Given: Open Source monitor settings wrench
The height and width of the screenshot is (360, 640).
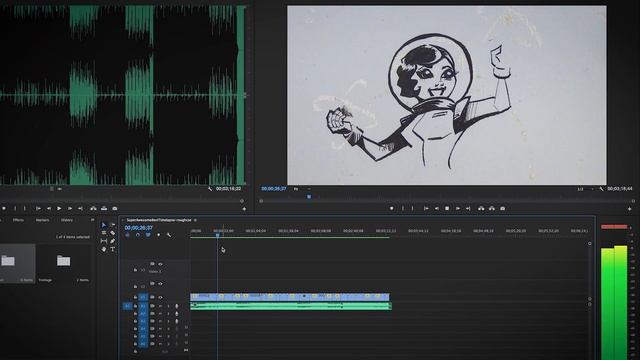Looking at the screenshot, I should 210,189.
